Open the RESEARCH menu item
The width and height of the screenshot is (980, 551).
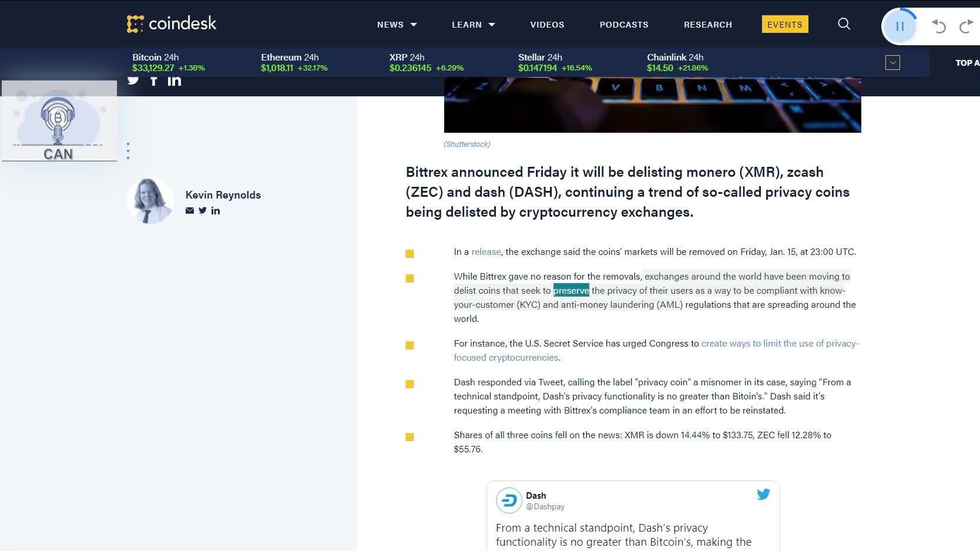pos(708,25)
